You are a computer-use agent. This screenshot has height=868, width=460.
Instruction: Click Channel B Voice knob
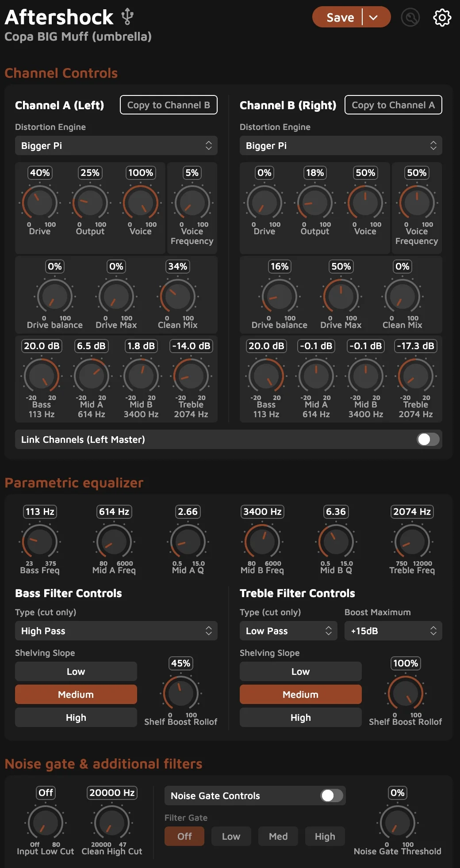click(x=365, y=202)
